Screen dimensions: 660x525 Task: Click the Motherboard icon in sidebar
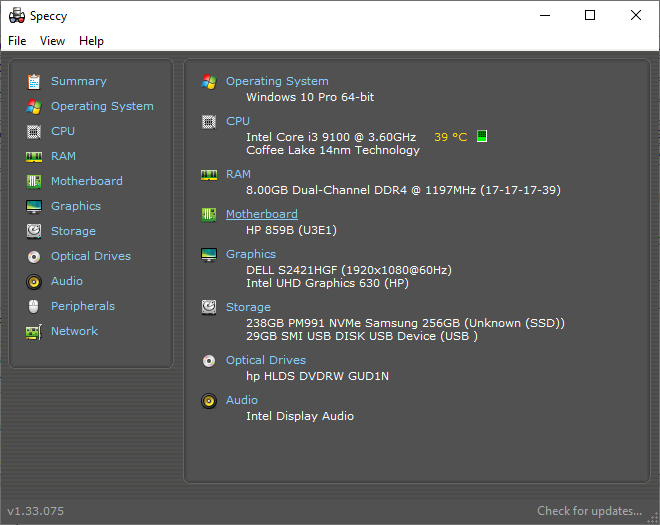click(34, 181)
